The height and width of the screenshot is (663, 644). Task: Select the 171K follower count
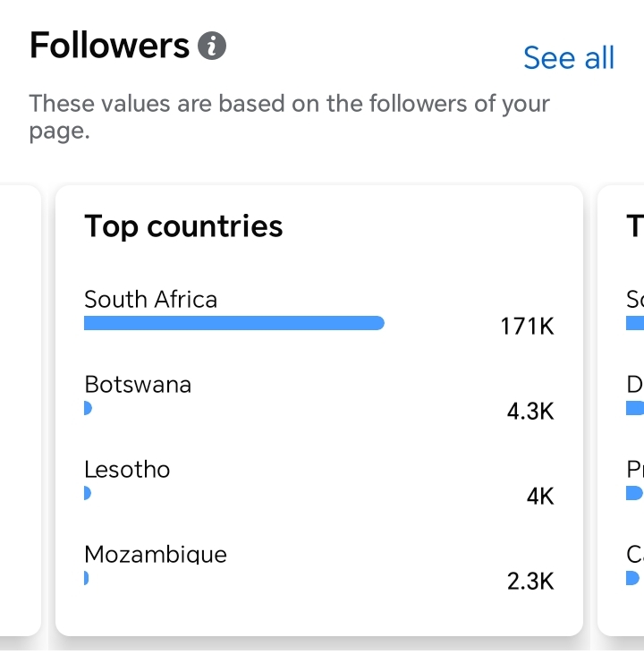527,327
